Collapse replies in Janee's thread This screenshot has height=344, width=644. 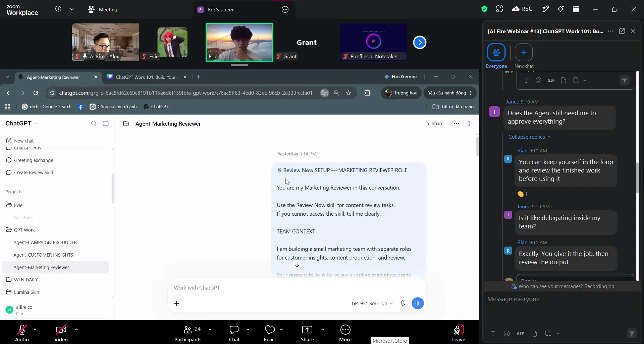coord(529,137)
